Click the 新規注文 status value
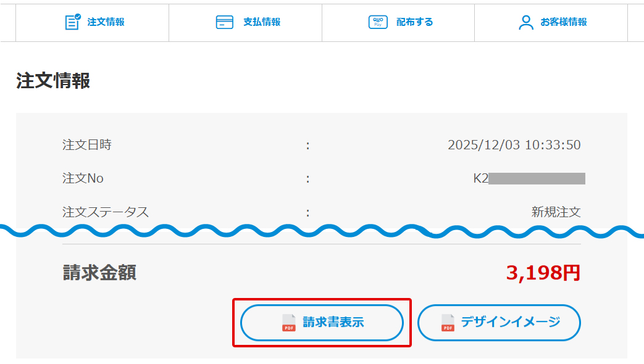This screenshot has width=644, height=364. (x=556, y=212)
